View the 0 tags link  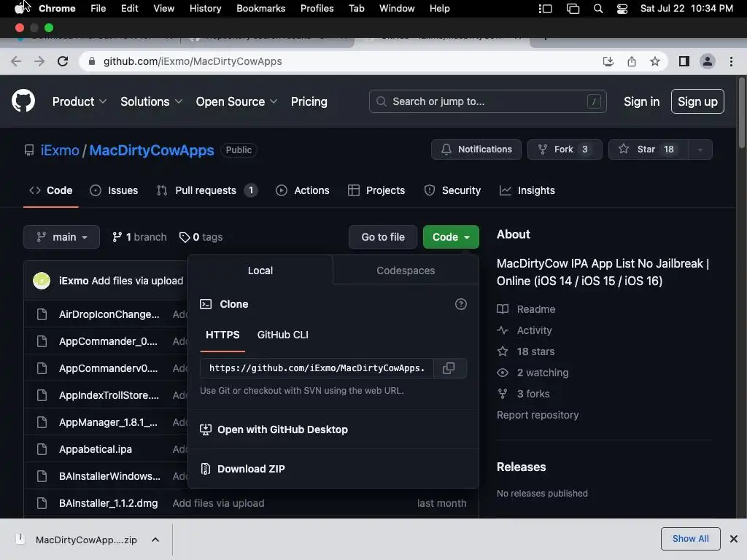coord(201,237)
